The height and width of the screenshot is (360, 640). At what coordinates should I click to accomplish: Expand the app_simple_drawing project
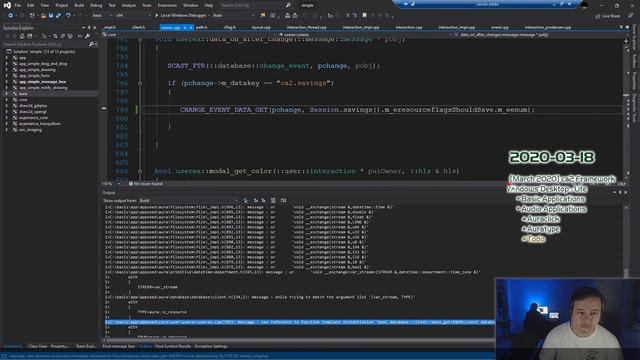[7, 70]
